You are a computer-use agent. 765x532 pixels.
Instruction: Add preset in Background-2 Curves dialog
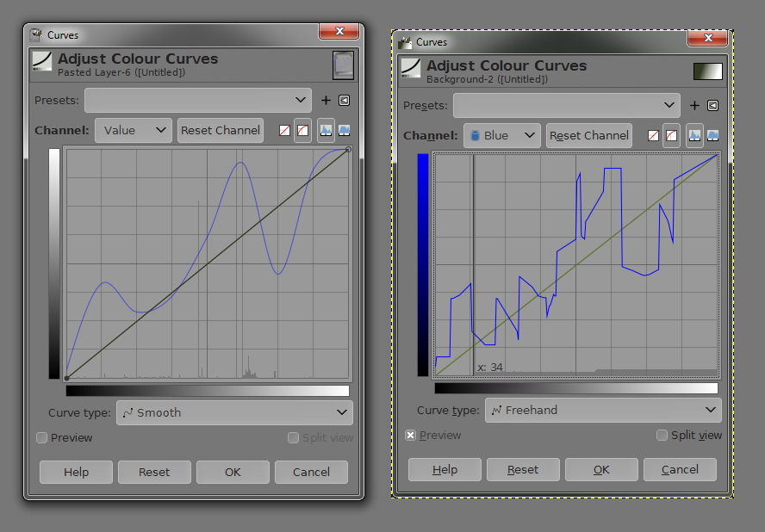(694, 105)
